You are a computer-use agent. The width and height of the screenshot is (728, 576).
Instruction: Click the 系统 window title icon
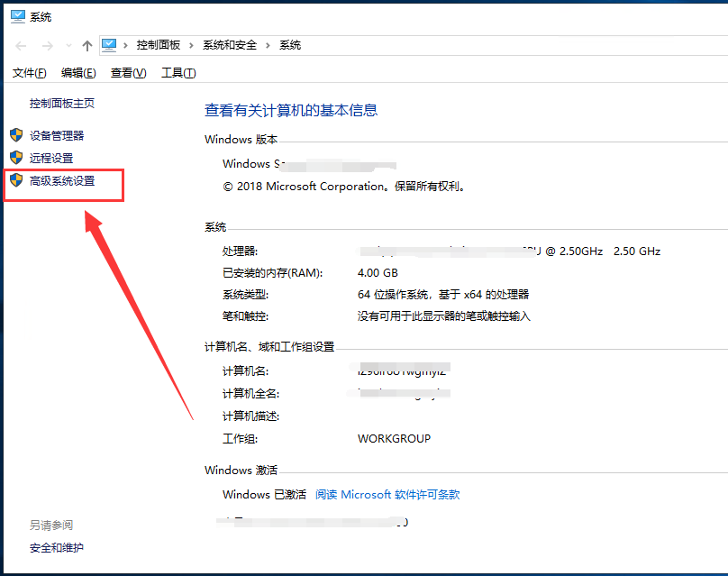tap(18, 17)
